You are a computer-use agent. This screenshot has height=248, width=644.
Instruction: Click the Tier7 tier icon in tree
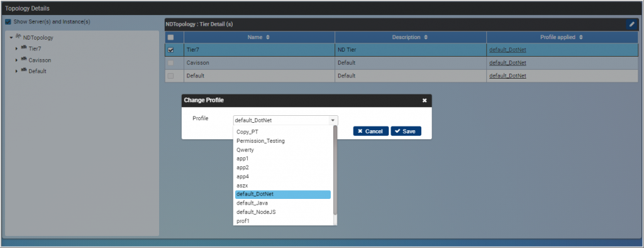click(23, 48)
